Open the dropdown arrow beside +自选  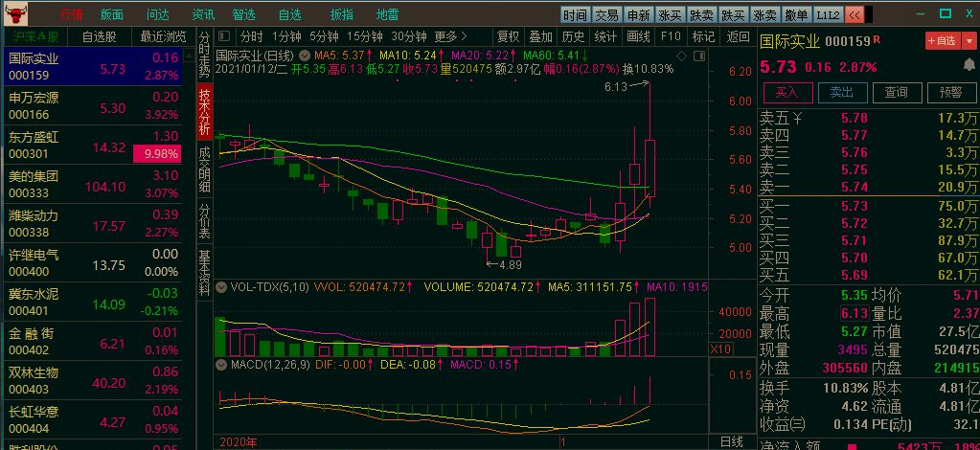coord(968,40)
